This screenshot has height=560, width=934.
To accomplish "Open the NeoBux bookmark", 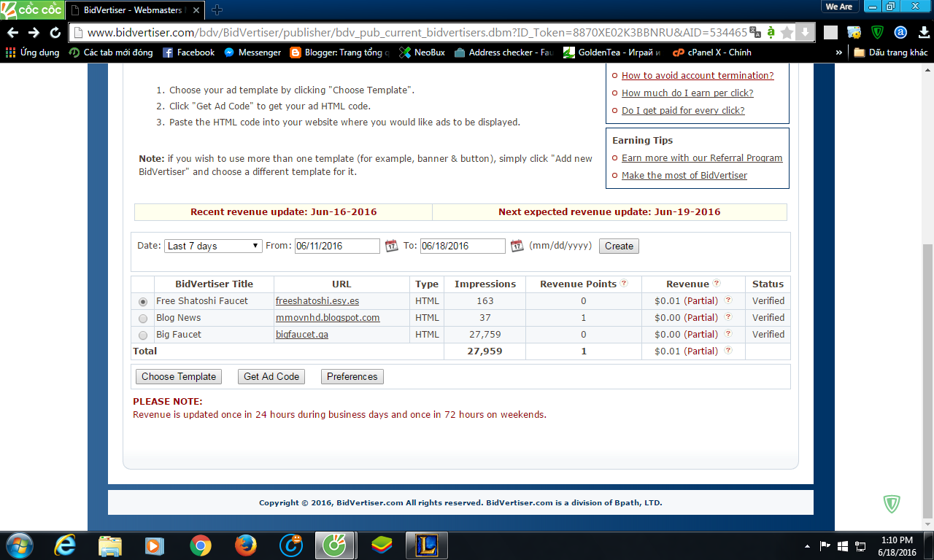I will pyautogui.click(x=422, y=52).
